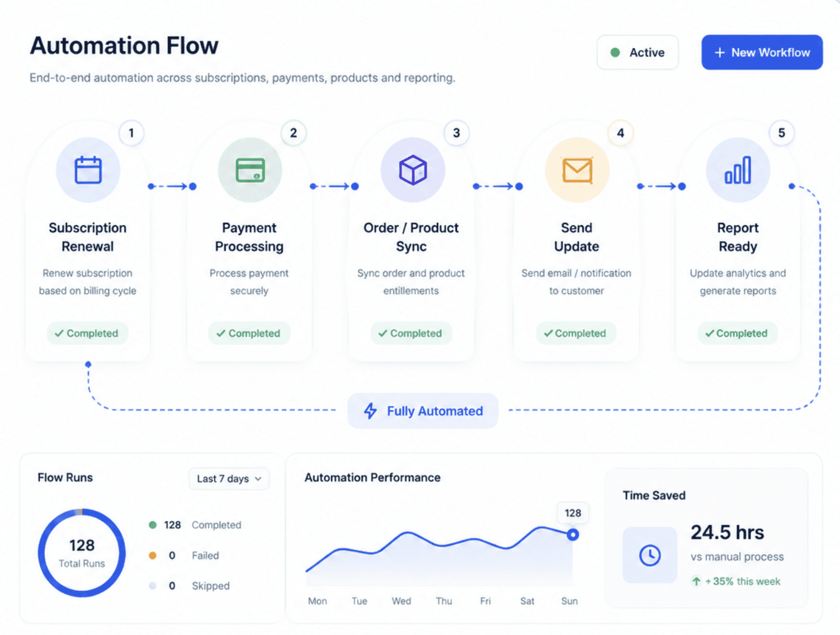Click the plus icon on New Workflow
This screenshot has width=840, height=635.
[720, 53]
